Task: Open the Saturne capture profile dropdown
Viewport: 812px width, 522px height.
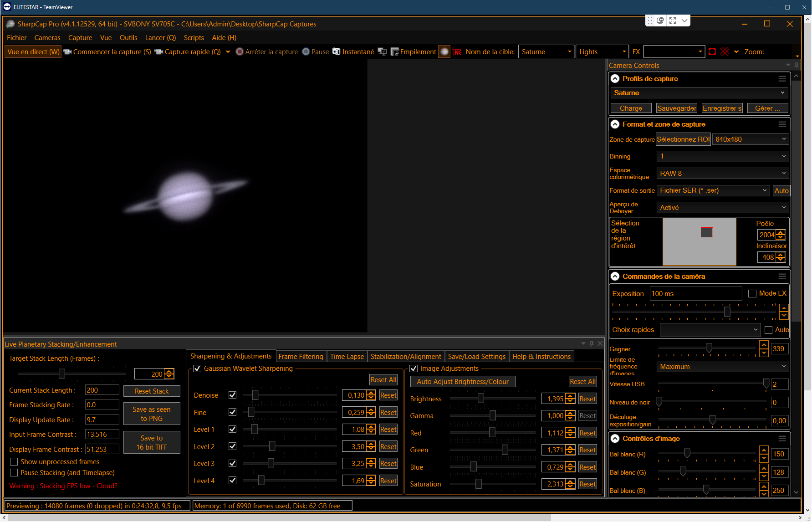Action: tap(699, 93)
